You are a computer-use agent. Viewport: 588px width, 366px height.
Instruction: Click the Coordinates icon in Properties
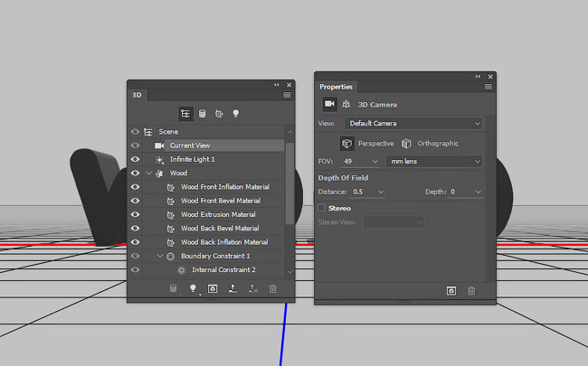(x=346, y=104)
